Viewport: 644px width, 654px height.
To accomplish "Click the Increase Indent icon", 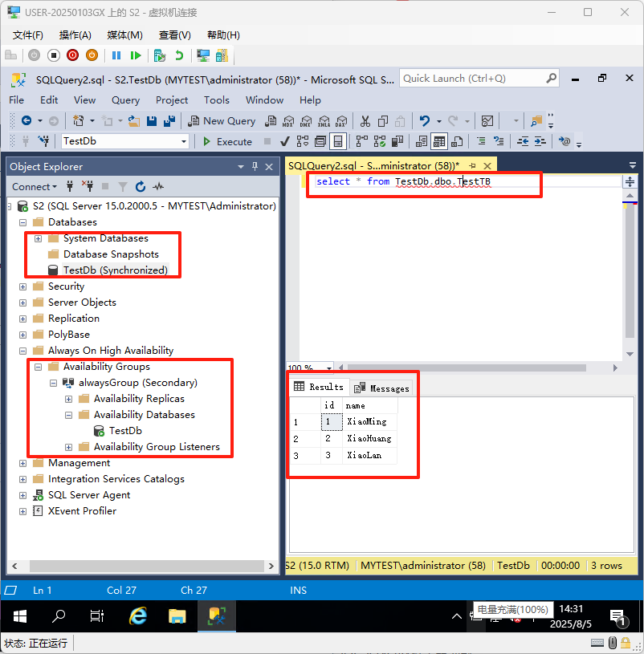I will pos(540,141).
